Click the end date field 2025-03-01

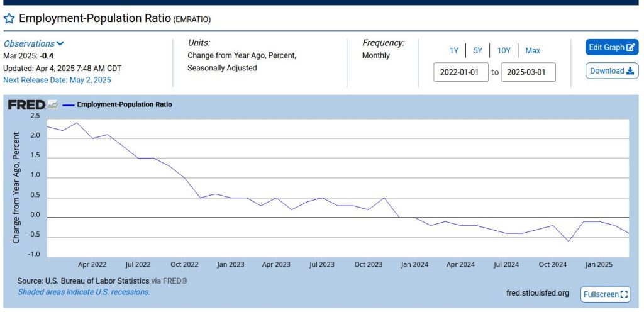pyautogui.click(x=528, y=72)
